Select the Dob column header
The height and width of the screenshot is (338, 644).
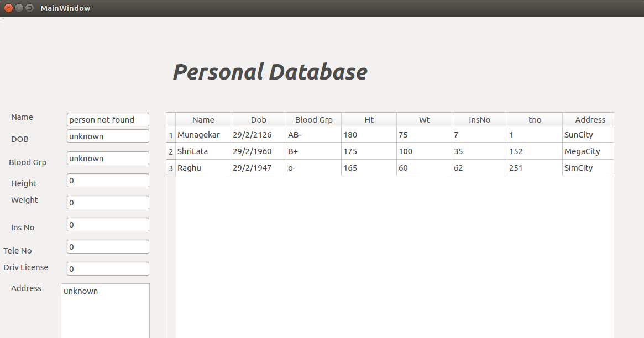click(258, 119)
